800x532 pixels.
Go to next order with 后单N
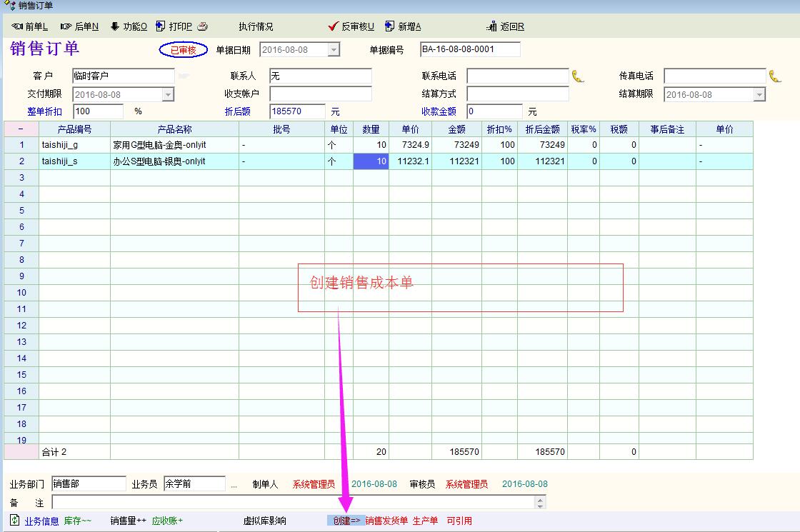(80, 26)
